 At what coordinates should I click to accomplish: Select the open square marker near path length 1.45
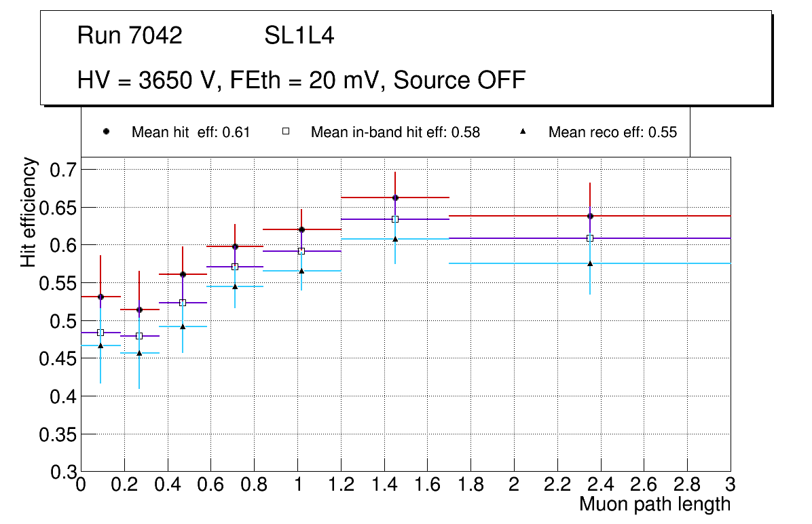pyautogui.click(x=395, y=219)
